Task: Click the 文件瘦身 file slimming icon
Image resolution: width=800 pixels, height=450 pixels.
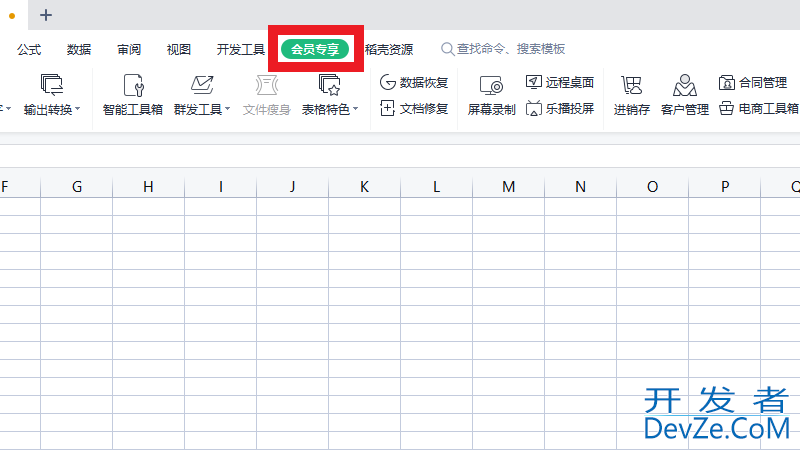Action: click(266, 85)
